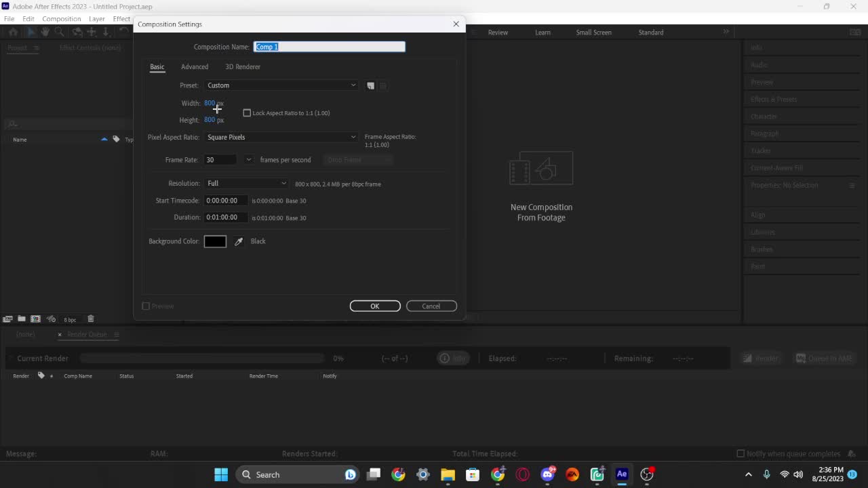Create a new folder in the Project panel
This screenshot has height=488, width=868.
pyautogui.click(x=22, y=319)
